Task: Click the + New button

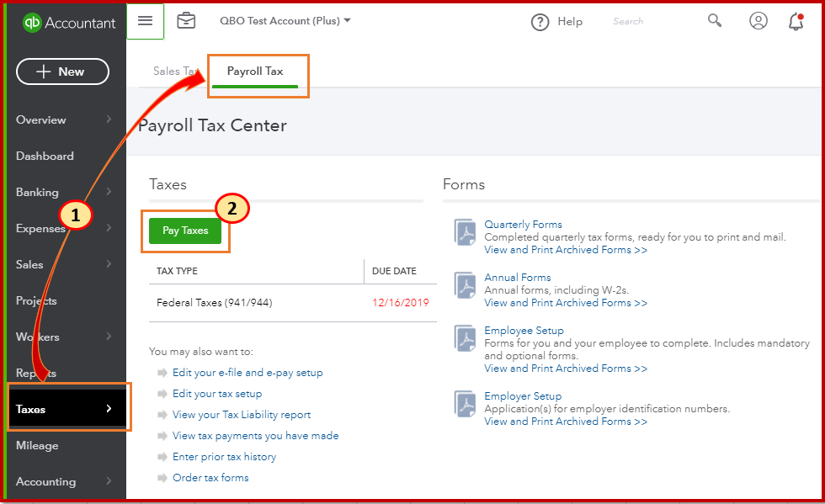Action: click(62, 72)
